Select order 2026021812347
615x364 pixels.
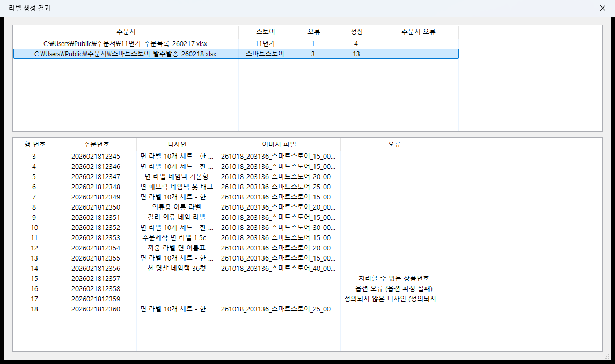[96, 177]
